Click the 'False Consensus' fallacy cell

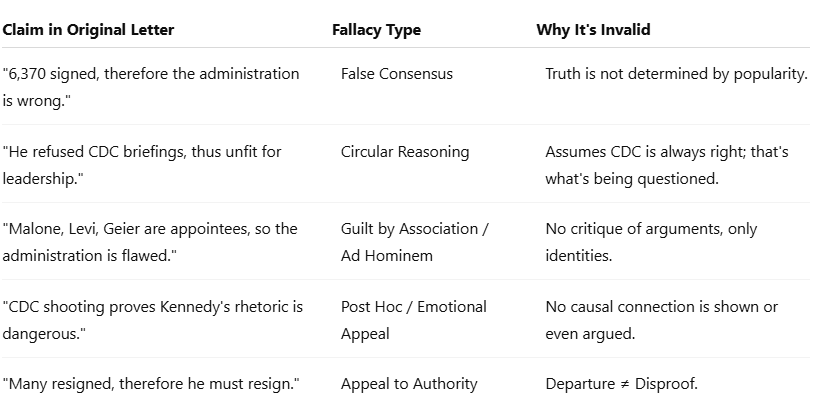pos(396,74)
